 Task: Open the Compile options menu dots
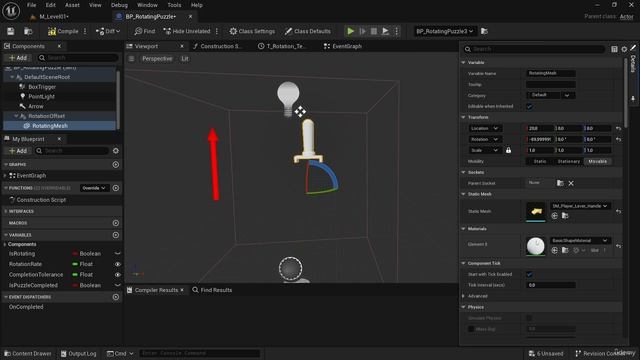point(85,31)
